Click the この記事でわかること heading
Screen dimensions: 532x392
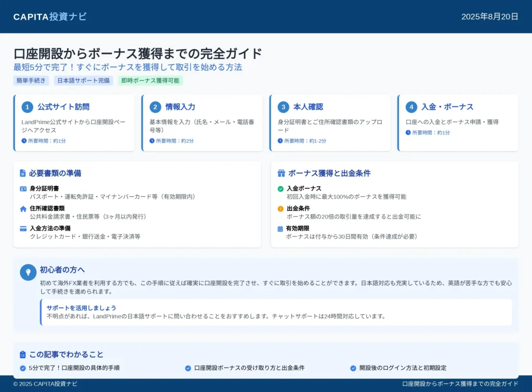click(66, 355)
